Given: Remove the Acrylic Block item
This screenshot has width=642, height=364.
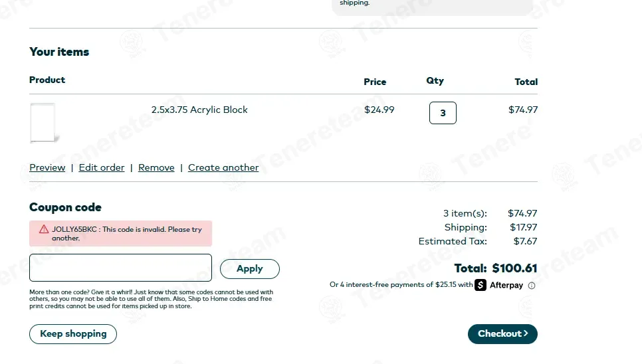Looking at the screenshot, I should click(x=156, y=167).
